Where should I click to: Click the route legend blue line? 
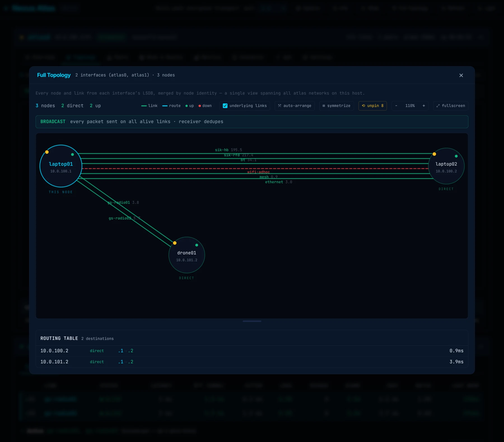point(165,106)
